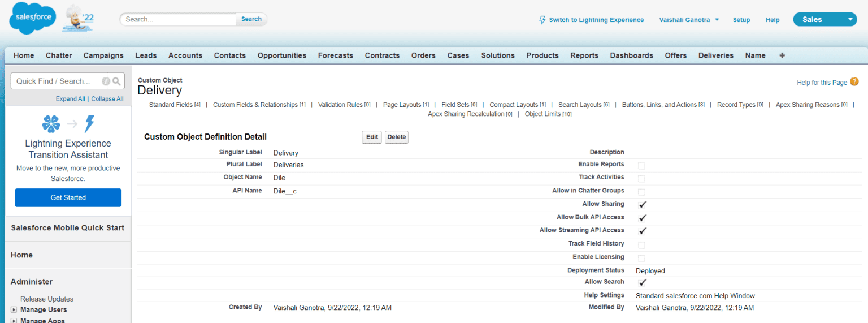Toggle the Track Field History checkbox
The width and height of the screenshot is (868, 323).
(x=641, y=245)
